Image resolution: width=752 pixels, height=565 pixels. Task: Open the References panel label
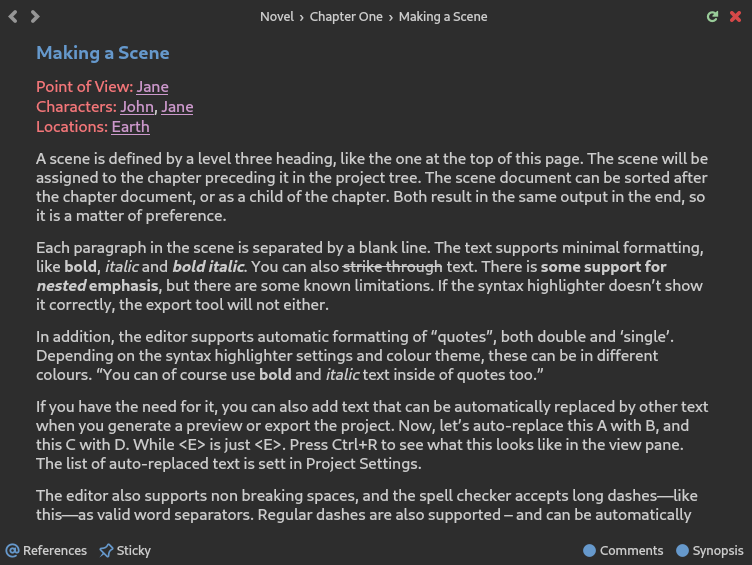coord(55,550)
